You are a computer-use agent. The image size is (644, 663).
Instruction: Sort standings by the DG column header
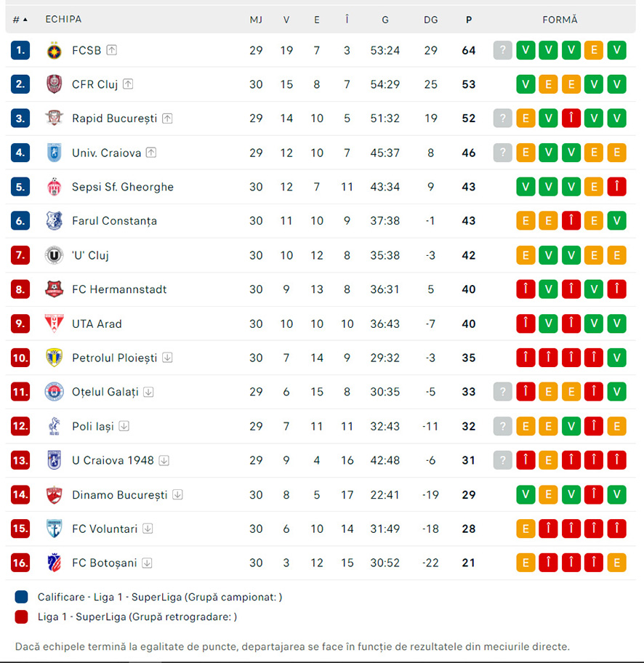[x=431, y=20]
